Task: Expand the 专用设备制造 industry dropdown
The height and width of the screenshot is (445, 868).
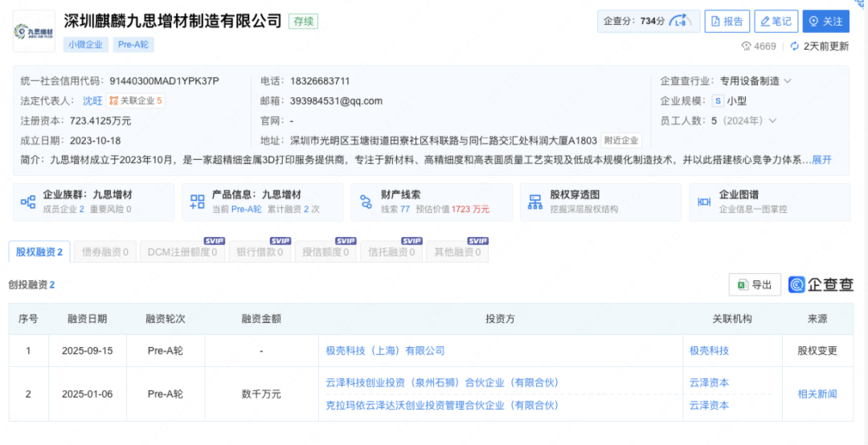Action: click(x=788, y=81)
